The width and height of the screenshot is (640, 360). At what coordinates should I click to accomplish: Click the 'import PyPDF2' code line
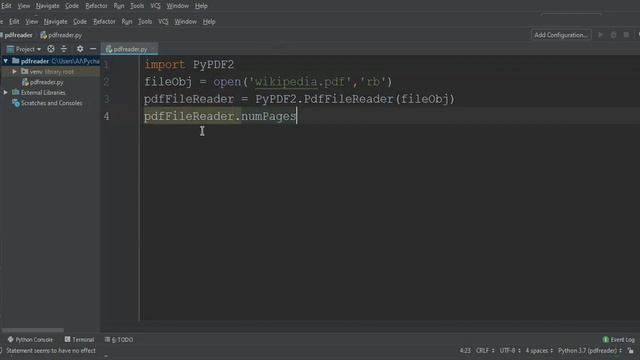[189, 64]
